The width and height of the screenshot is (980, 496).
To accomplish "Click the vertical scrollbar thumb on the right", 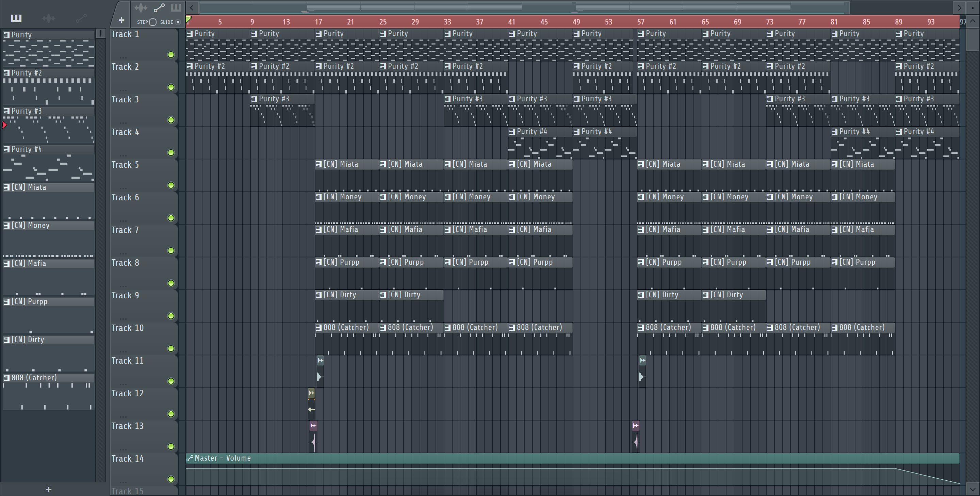I will point(973,39).
